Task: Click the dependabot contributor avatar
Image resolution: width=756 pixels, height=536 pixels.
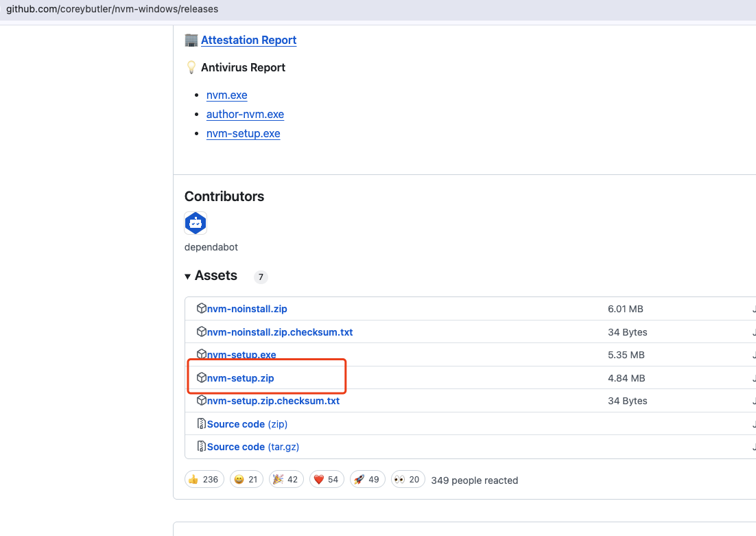Action: (196, 223)
